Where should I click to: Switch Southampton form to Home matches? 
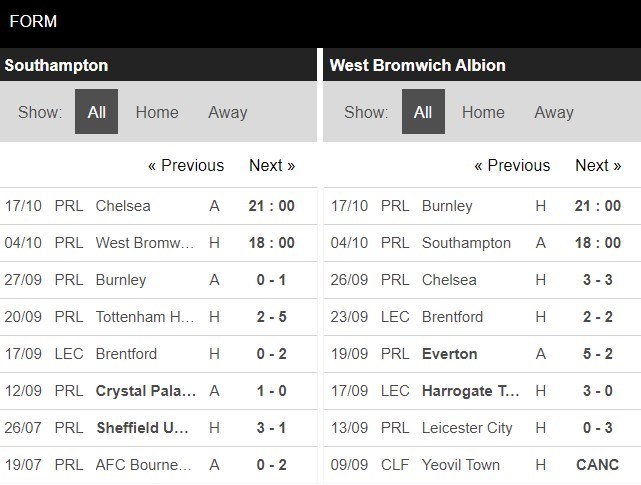point(157,112)
